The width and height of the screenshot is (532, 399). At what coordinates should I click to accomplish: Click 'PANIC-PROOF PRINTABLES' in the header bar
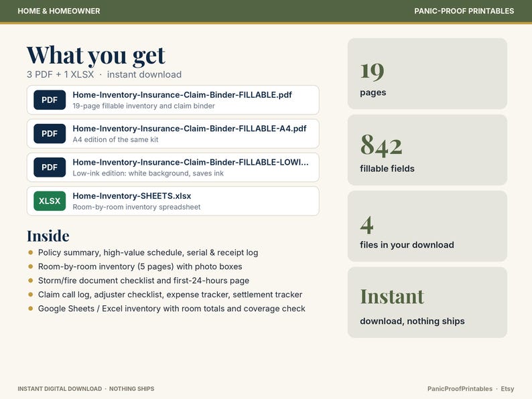464,11
